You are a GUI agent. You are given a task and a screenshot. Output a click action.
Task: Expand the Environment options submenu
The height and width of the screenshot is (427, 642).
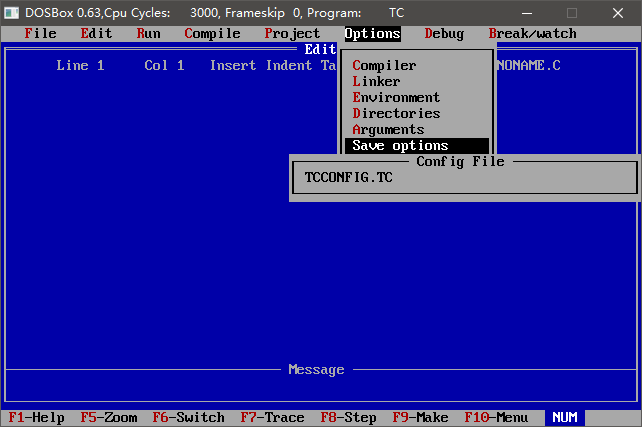click(x=396, y=98)
